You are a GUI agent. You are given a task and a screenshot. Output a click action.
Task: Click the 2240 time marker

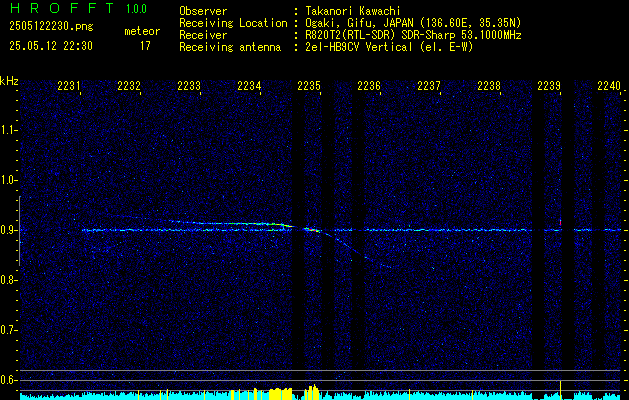[x=609, y=85]
